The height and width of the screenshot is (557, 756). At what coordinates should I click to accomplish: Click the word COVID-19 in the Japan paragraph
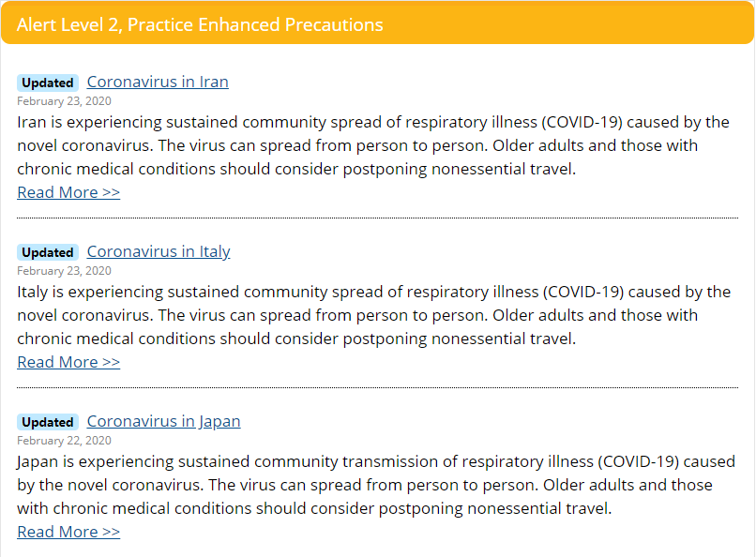point(641,461)
